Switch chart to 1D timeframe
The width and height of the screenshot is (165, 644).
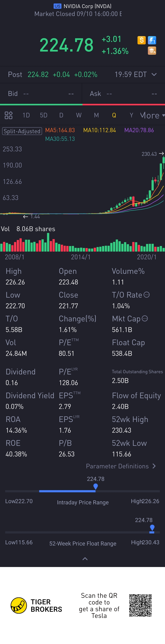26,115
